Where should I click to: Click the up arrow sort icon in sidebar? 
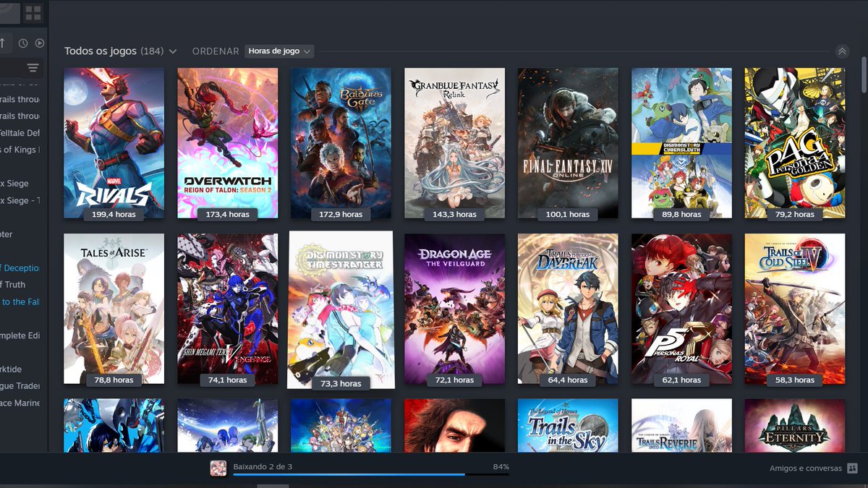point(3,43)
